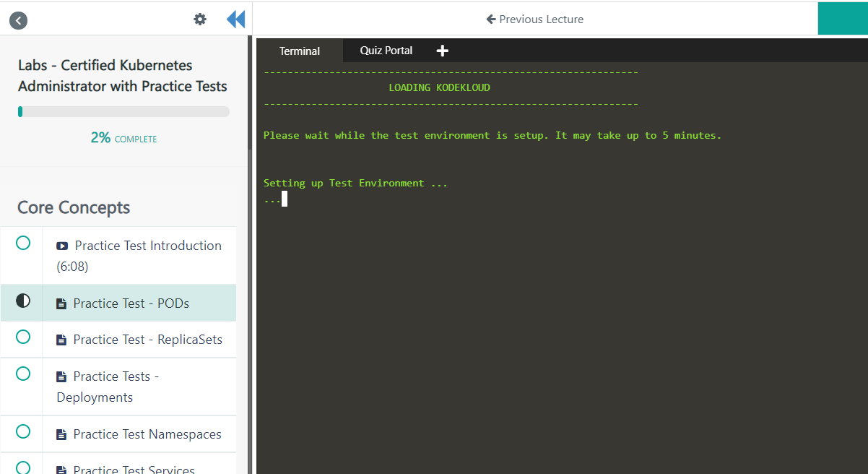Click the left arrow icon of Previous Lecture

click(x=491, y=20)
